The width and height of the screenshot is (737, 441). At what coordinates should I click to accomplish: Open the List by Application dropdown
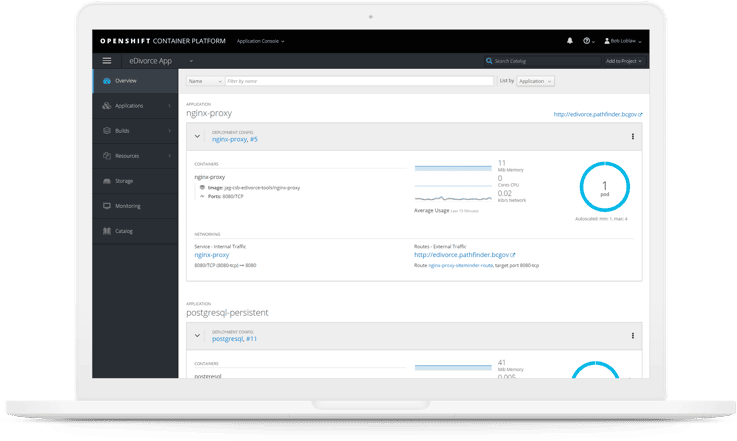click(535, 81)
